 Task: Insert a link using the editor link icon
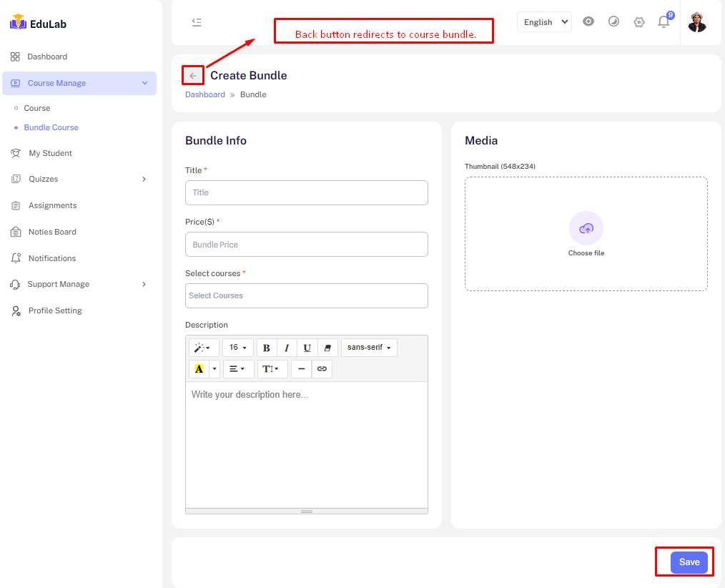(322, 369)
